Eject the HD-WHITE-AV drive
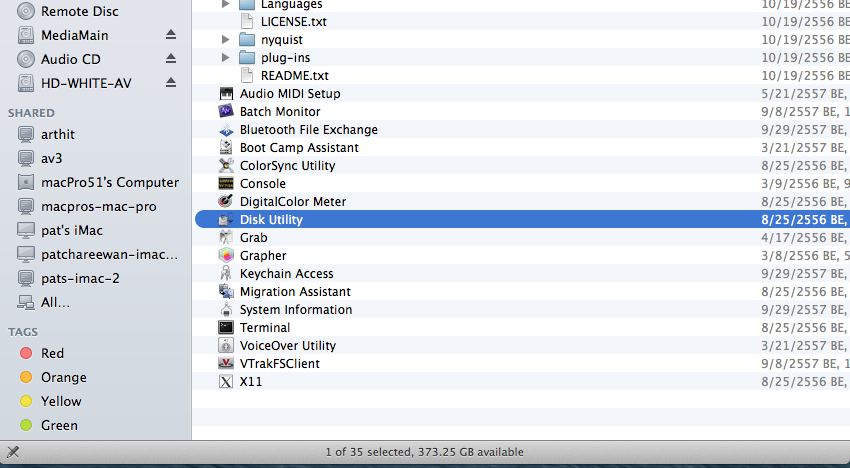850x468 pixels. click(x=171, y=82)
